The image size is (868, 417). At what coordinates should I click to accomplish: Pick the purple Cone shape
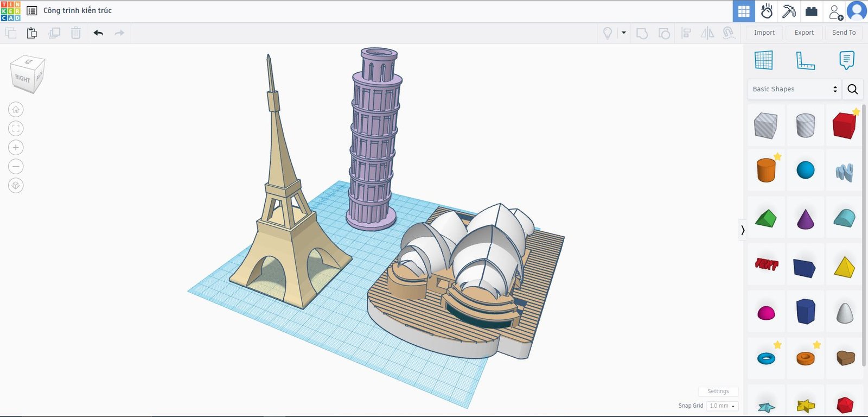(806, 219)
